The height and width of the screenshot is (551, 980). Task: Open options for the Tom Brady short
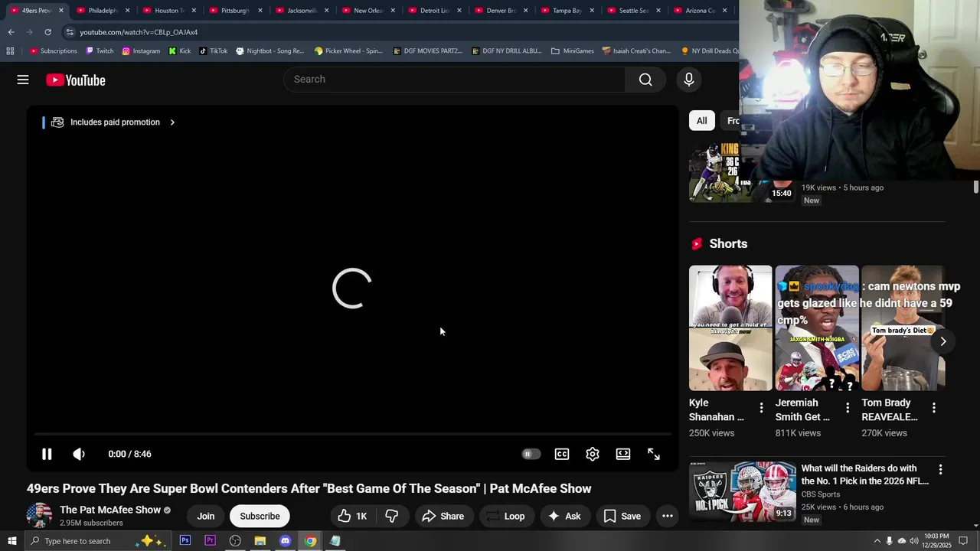(934, 408)
